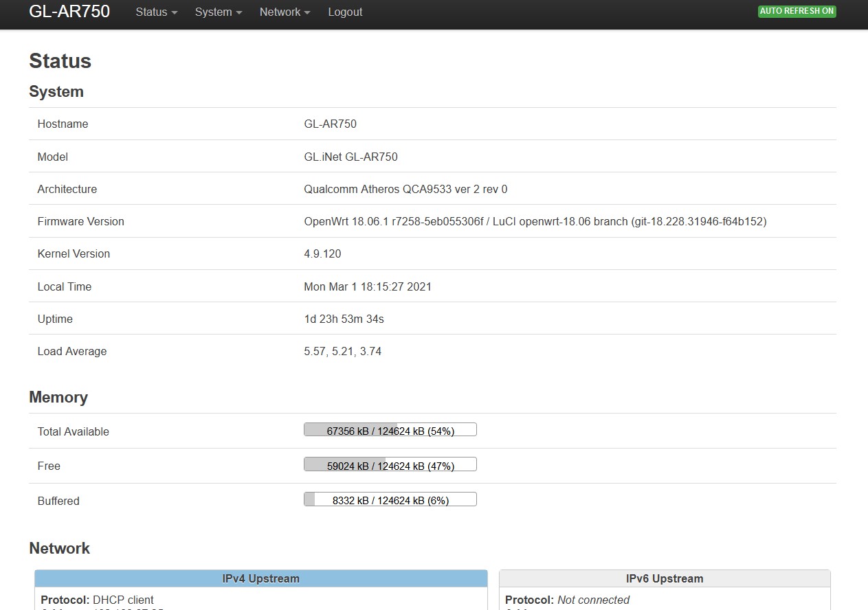This screenshot has height=610, width=868.
Task: Click the DHCP client protocol text
Action: point(123,600)
